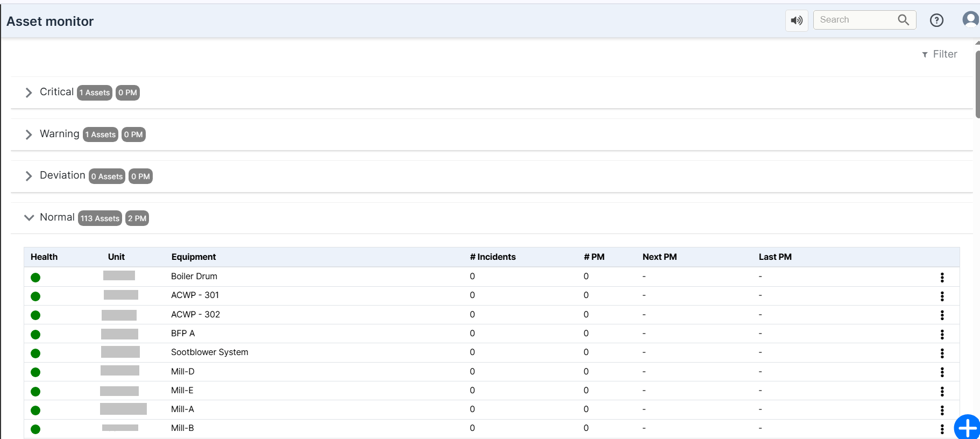Click the Equipment column header

194,257
